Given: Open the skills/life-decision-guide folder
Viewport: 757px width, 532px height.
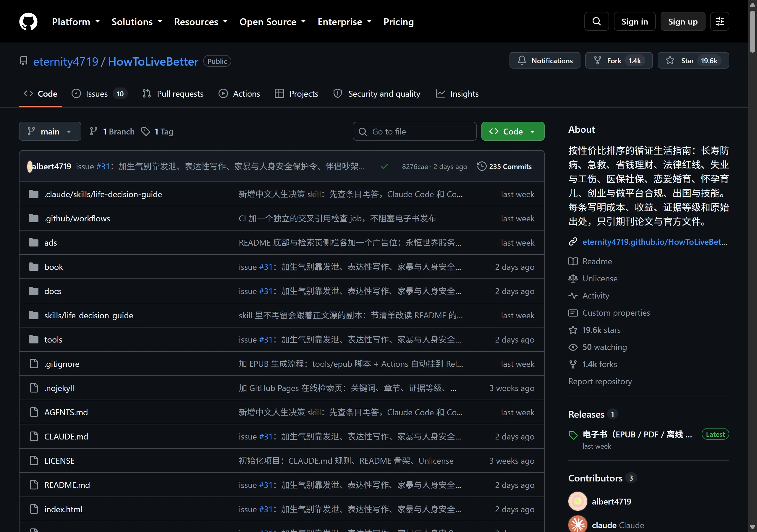Looking at the screenshot, I should [x=89, y=315].
